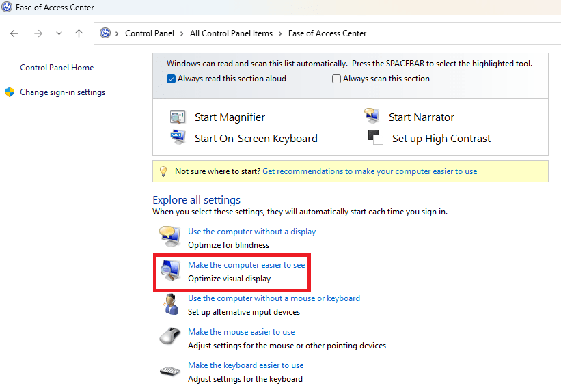Check 'Always scan this section'
561x392 pixels.
pos(336,79)
